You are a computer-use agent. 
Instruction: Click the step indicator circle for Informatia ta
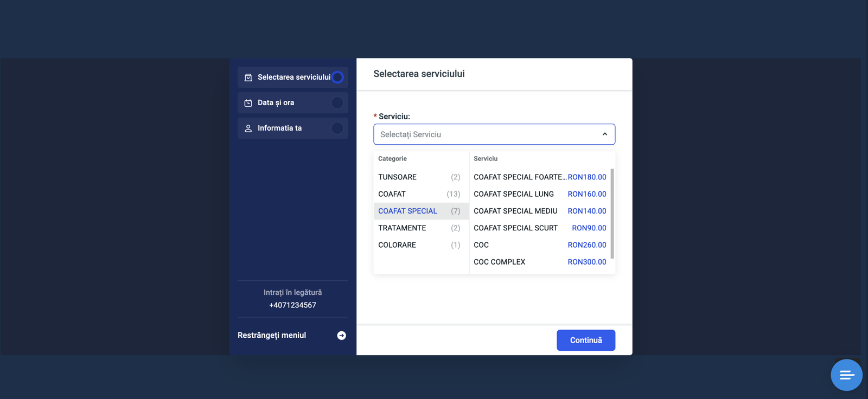click(337, 128)
